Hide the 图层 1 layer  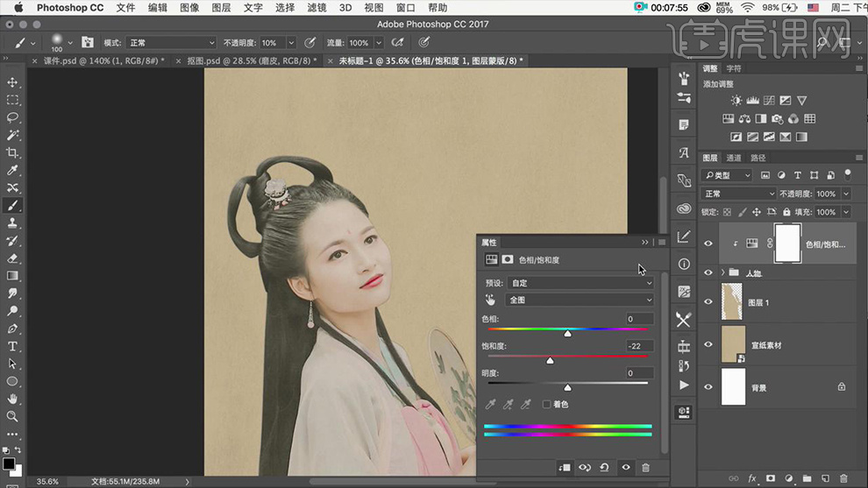click(x=708, y=302)
